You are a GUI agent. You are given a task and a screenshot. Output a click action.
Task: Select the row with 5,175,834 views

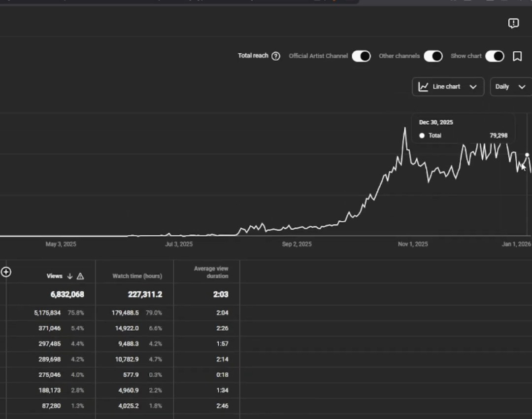(x=47, y=313)
